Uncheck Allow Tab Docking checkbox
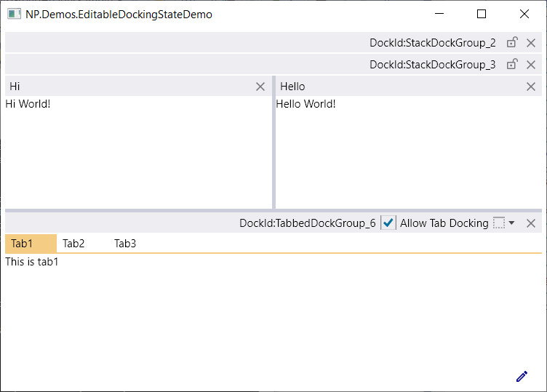The height and width of the screenshot is (392, 547). click(388, 223)
